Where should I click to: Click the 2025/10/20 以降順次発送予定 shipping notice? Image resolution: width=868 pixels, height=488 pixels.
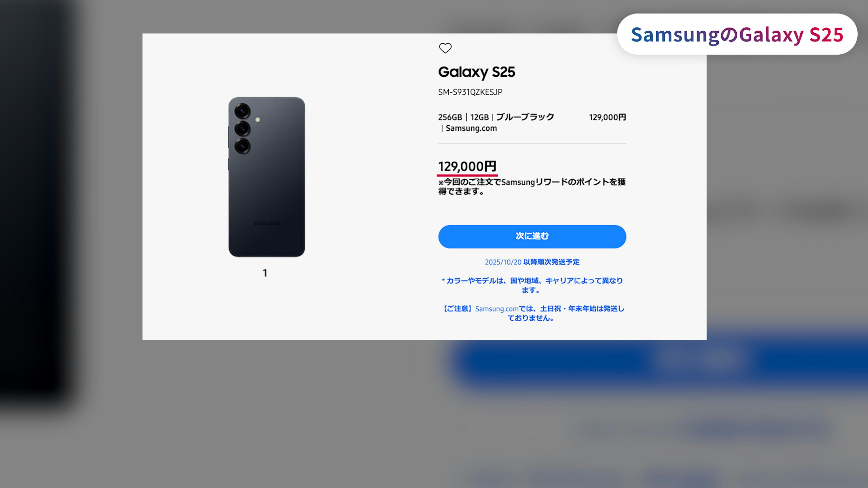[x=532, y=262]
